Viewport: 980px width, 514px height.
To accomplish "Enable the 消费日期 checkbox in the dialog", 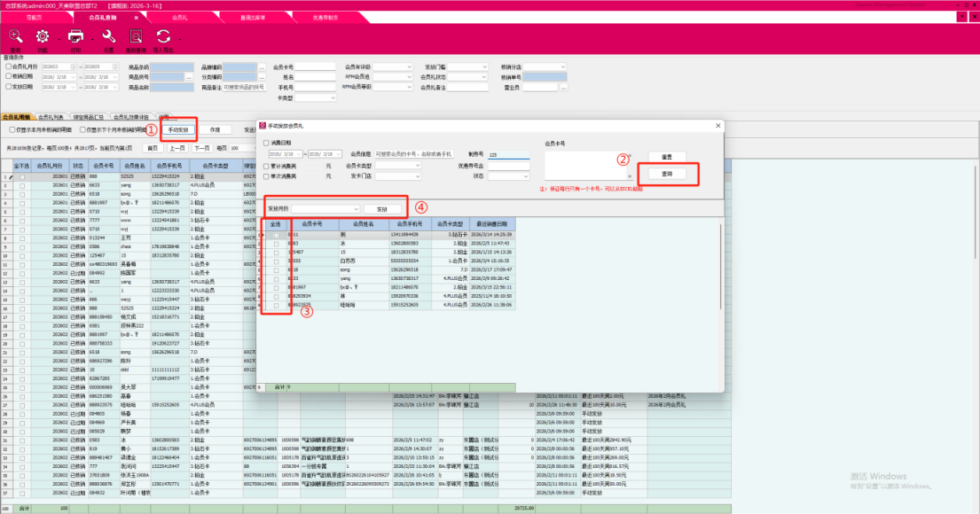I will pos(266,143).
